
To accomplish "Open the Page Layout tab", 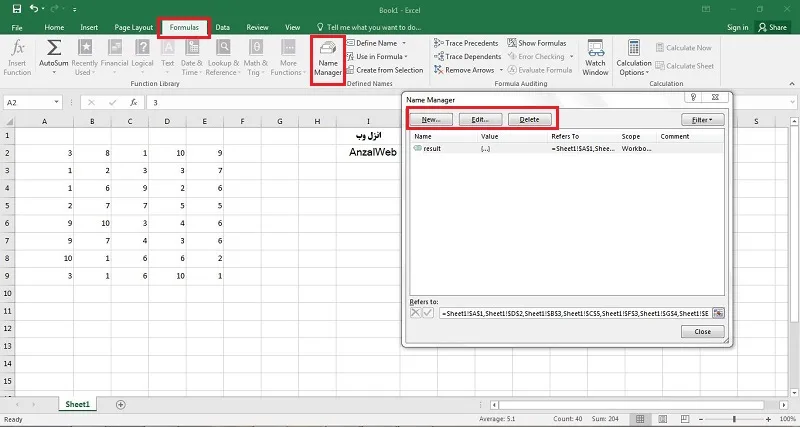I will (134, 27).
